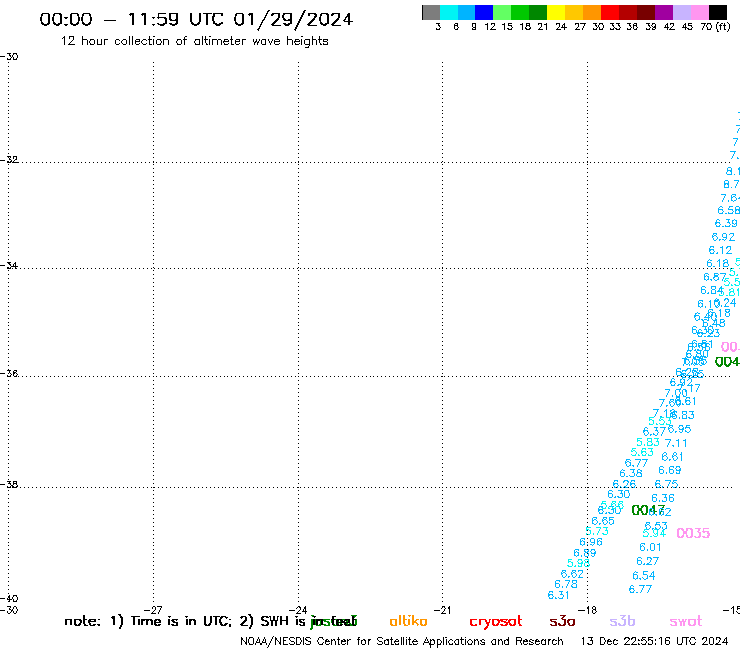This screenshot has height=650, width=740.
Task: Click the wave height value '6.54'
Action: coord(644,575)
